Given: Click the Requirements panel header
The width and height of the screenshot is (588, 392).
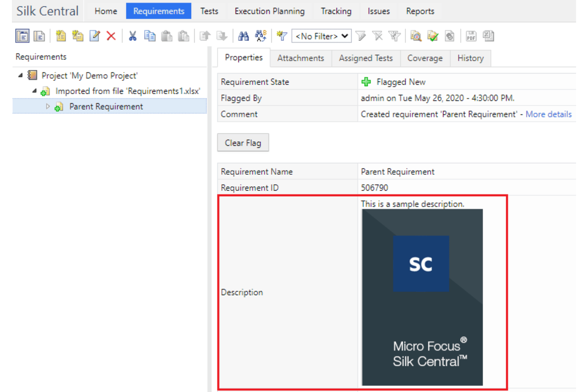Looking at the screenshot, I should pos(41,57).
